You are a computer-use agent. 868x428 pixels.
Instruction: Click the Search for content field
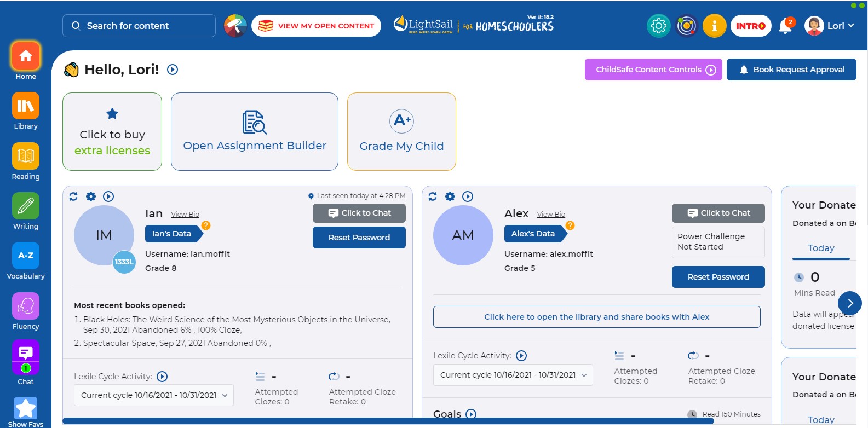(139, 26)
